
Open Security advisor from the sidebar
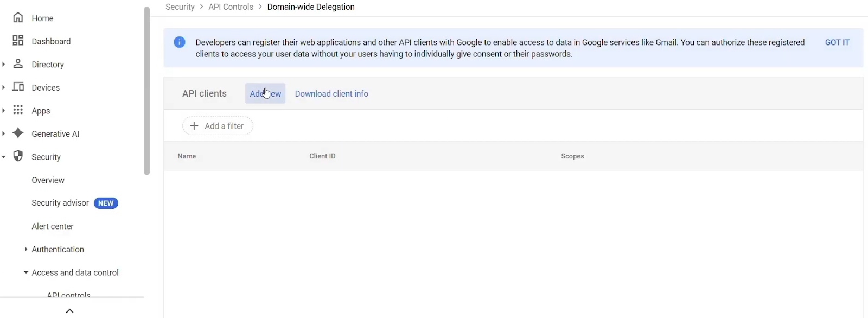60,202
